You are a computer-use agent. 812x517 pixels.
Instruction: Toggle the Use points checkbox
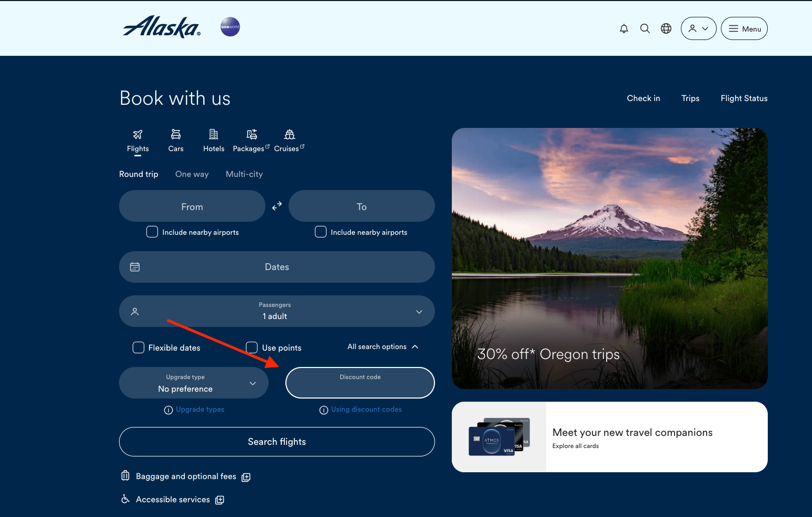pyautogui.click(x=252, y=347)
